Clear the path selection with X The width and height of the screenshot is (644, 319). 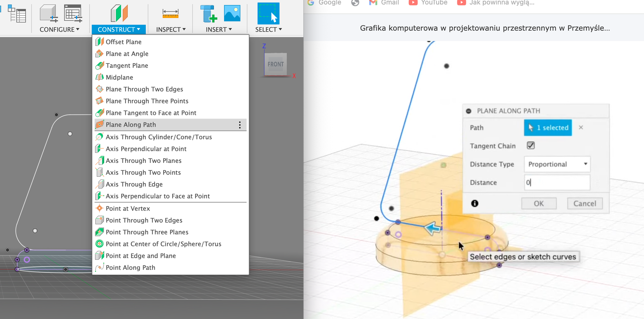click(581, 127)
